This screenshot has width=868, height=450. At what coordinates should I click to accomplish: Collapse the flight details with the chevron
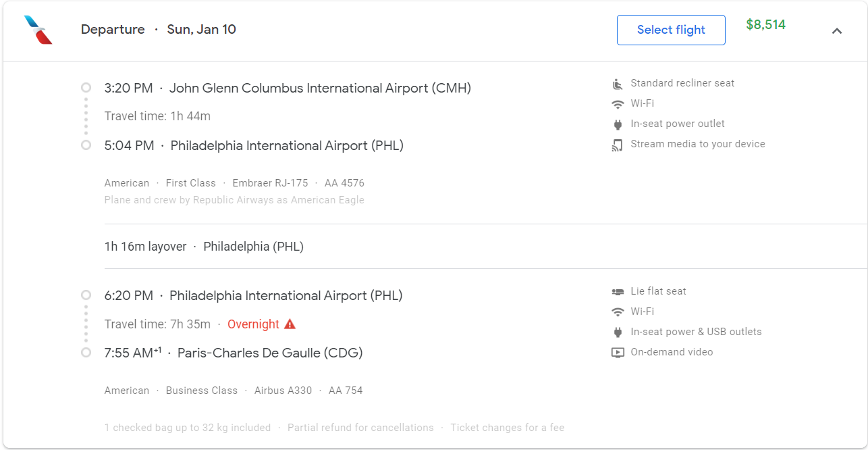pyautogui.click(x=837, y=30)
